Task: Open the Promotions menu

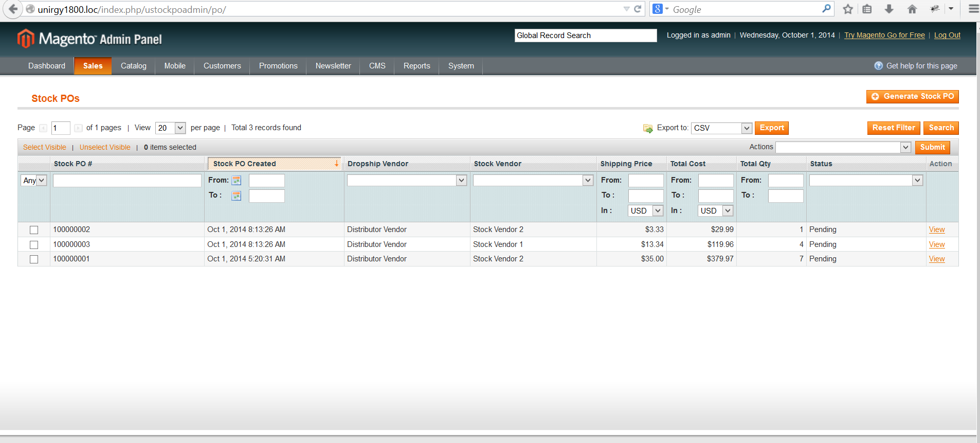Action: (278, 66)
